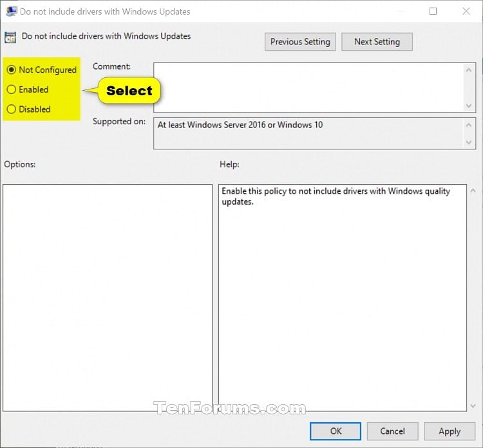Confirm with the OK button
The image size is (483, 448).
pos(336,431)
